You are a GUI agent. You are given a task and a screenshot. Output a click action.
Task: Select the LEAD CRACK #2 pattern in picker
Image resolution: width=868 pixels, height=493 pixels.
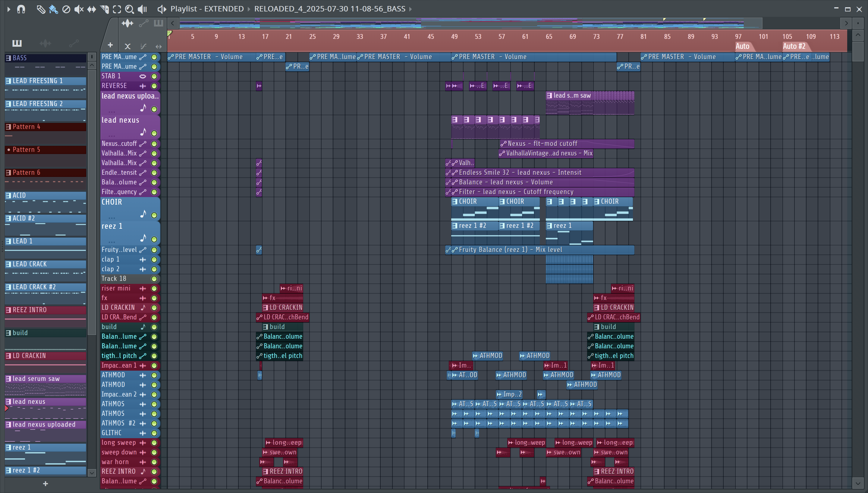click(46, 287)
